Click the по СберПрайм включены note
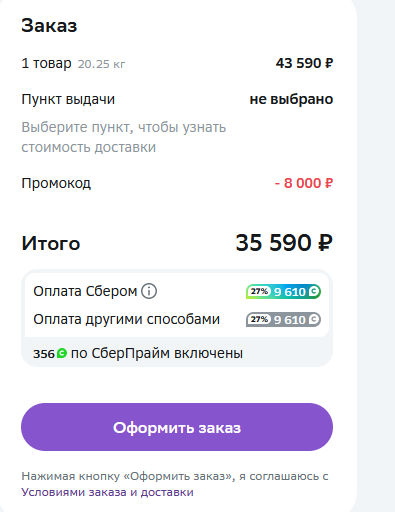The height and width of the screenshot is (512, 395). click(157, 353)
